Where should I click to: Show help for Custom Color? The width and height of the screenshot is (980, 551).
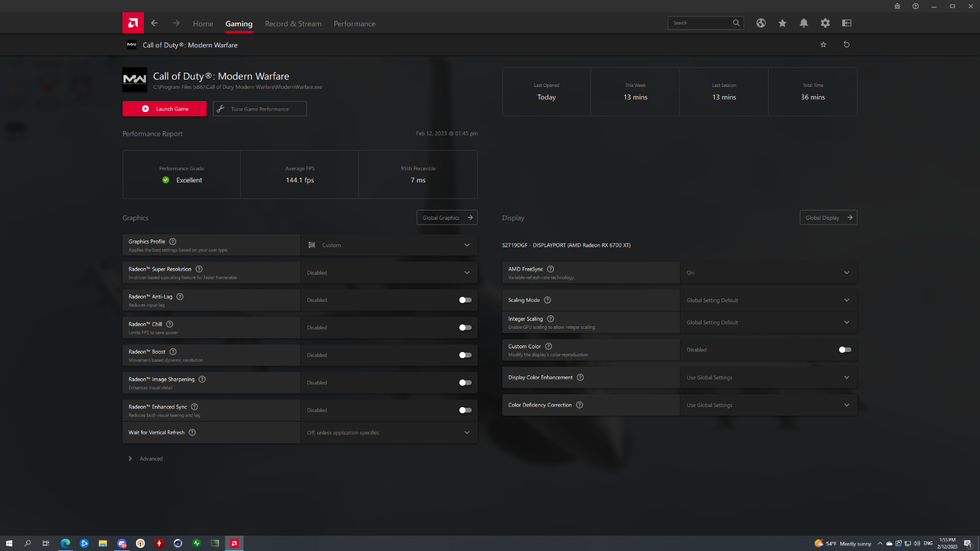tap(549, 347)
